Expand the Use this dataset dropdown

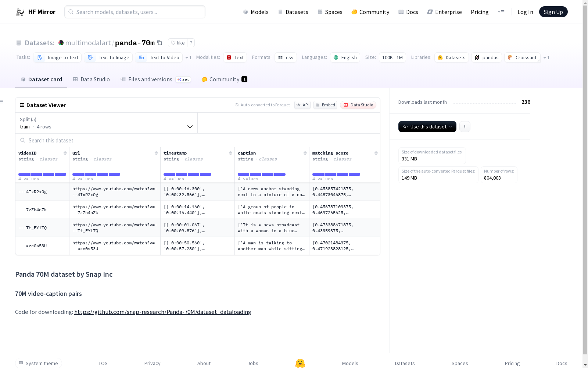tap(427, 127)
